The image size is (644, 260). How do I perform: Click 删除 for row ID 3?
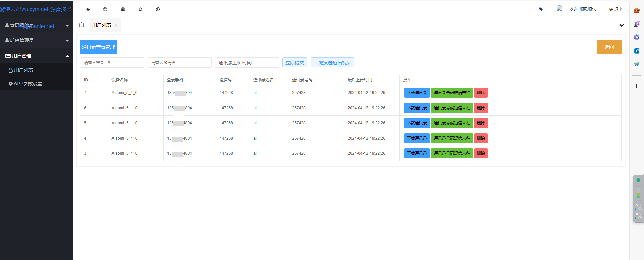click(x=481, y=153)
